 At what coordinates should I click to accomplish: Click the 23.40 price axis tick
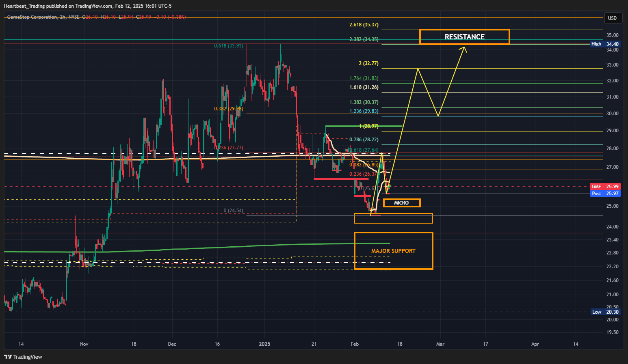(x=612, y=240)
